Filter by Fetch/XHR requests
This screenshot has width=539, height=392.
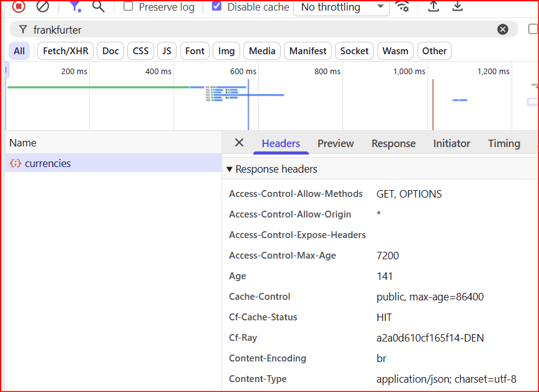pyautogui.click(x=66, y=51)
